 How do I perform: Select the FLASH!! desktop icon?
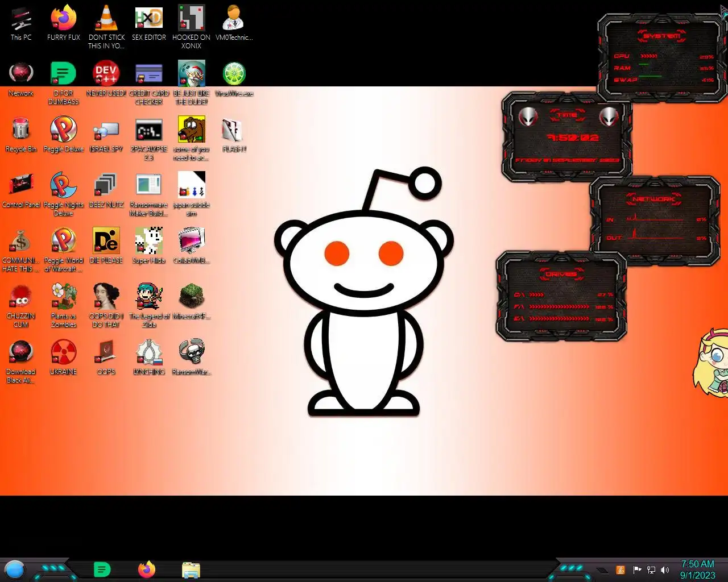(x=234, y=135)
